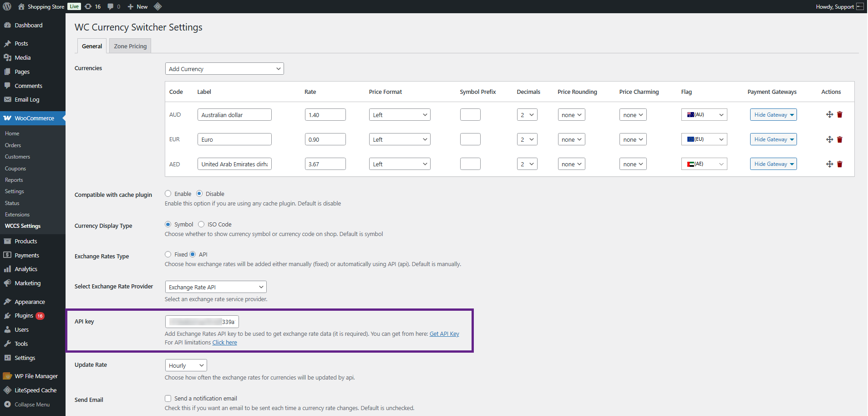Click Hide Gateway button for AUD
This screenshot has height=416, width=868.
(773, 115)
